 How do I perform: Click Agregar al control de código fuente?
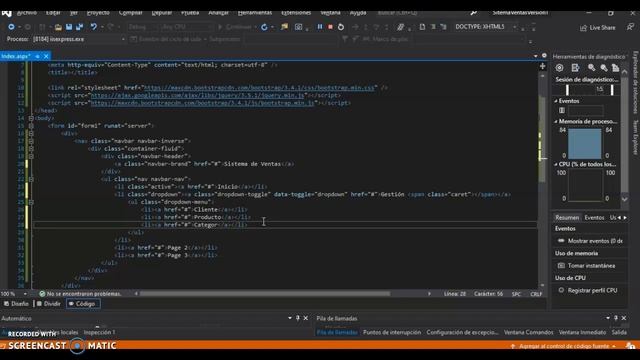pyautogui.click(x=564, y=346)
